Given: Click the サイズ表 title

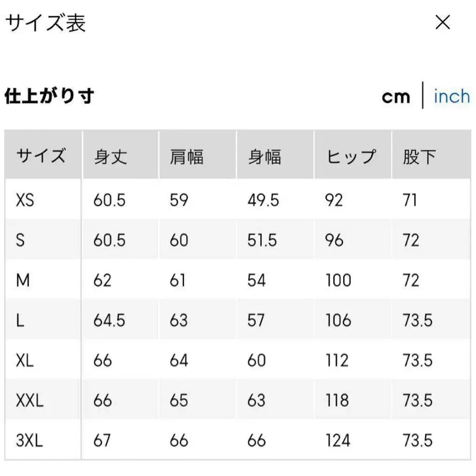Looking at the screenshot, I should [x=47, y=22].
